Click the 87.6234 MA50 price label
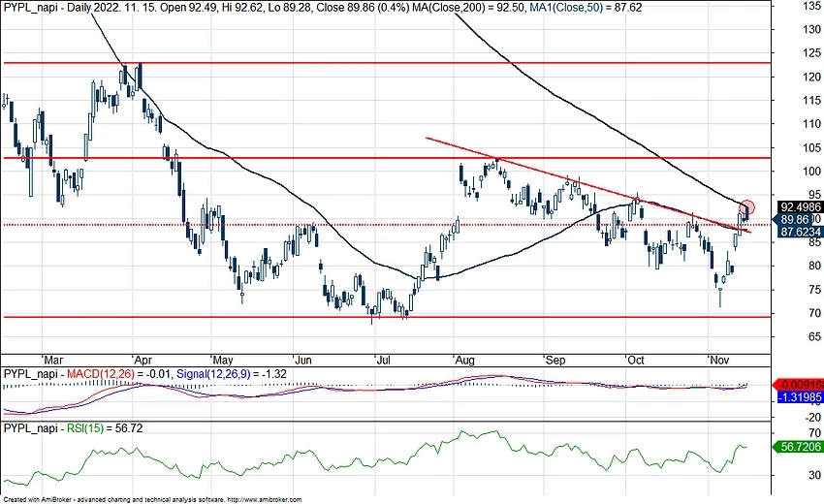 800,232
